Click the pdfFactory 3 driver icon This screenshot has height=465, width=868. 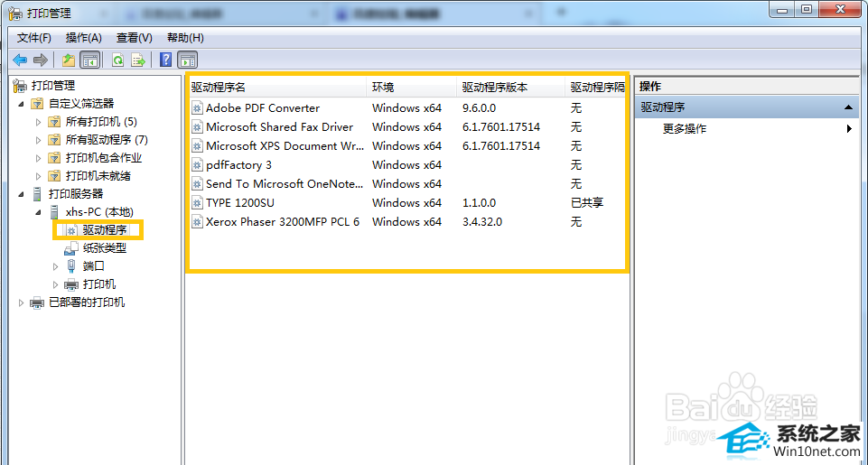(197, 165)
